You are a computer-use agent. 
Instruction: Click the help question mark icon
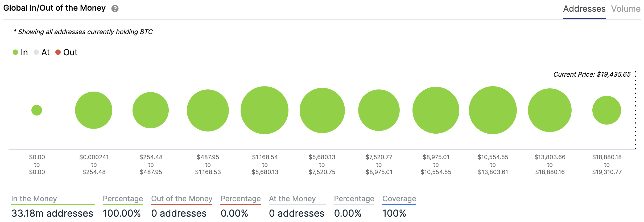(115, 9)
